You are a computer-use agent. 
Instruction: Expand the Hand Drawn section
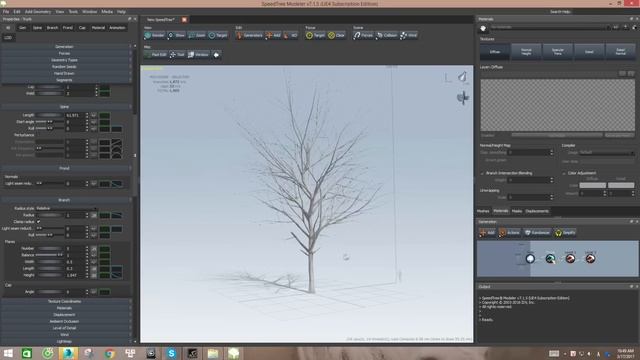64,73
